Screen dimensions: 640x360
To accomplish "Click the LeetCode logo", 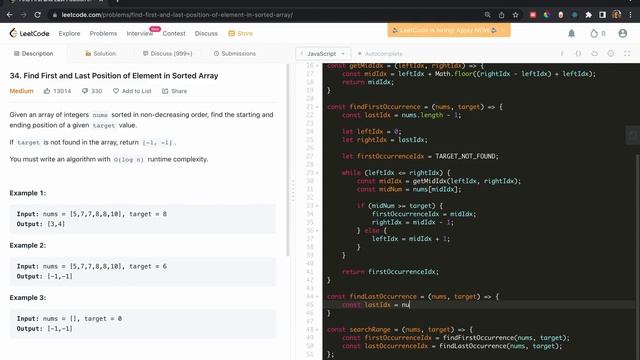I will [x=29, y=33].
